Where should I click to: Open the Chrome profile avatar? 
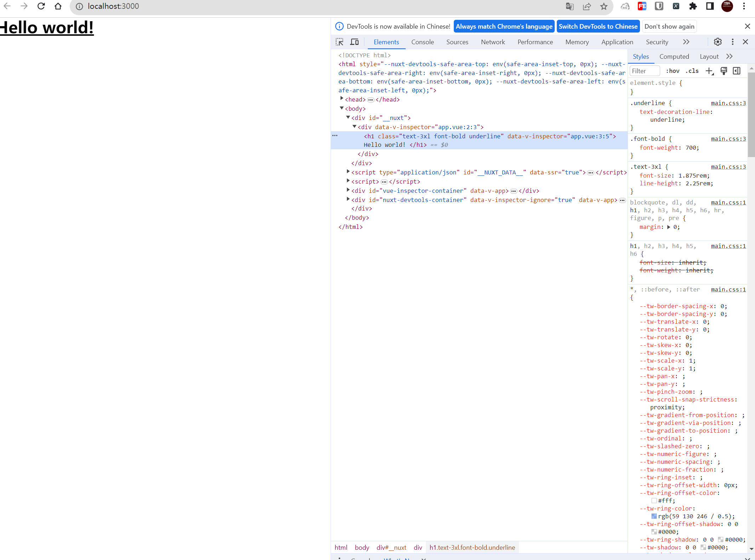tap(727, 6)
